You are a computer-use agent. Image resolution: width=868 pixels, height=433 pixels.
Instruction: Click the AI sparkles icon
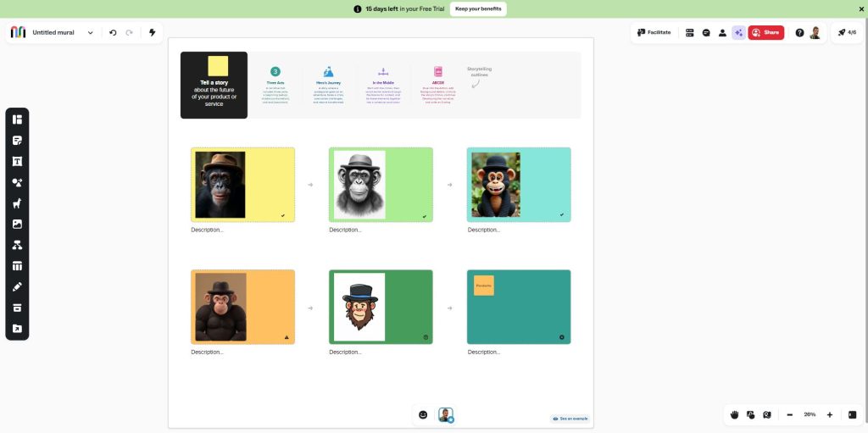738,32
